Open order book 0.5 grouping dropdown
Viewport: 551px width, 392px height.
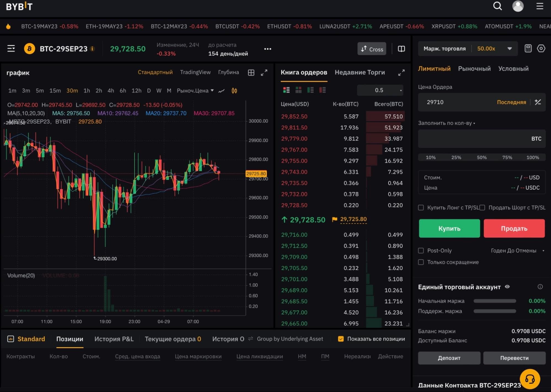(380, 90)
